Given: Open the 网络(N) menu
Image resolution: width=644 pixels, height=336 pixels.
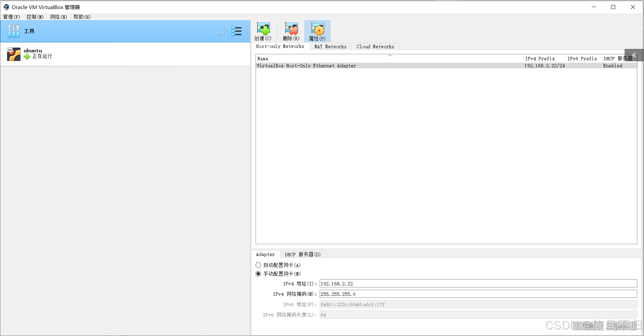Looking at the screenshot, I should [x=59, y=17].
